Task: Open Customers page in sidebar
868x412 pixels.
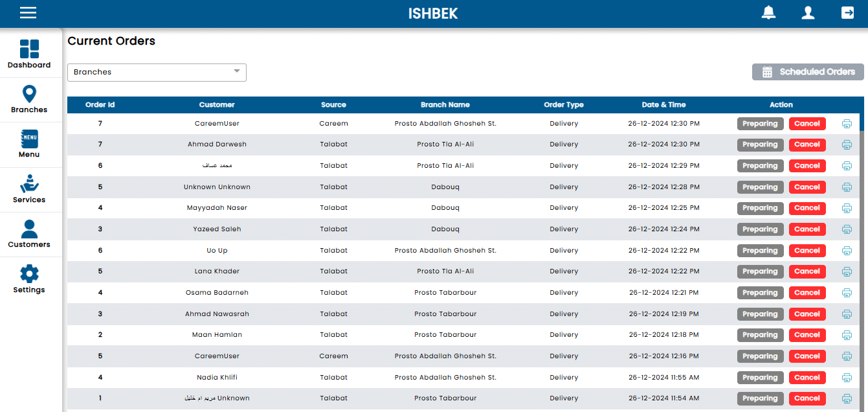Action: (x=29, y=234)
